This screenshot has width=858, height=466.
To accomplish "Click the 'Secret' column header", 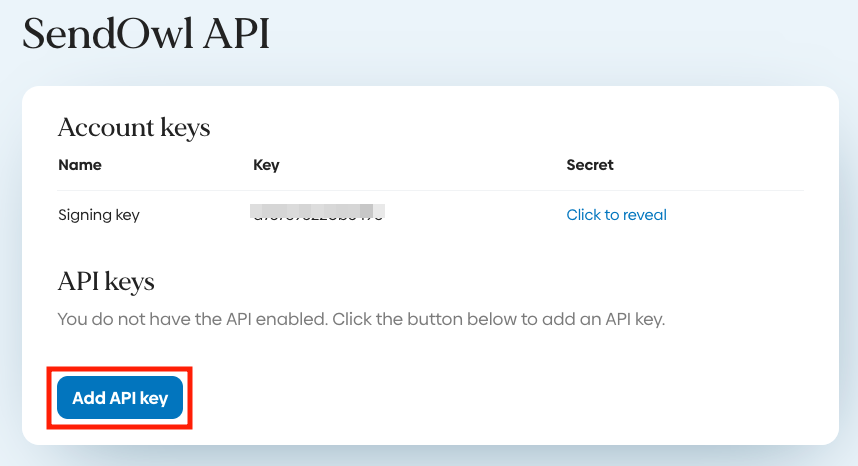I will [x=590, y=165].
